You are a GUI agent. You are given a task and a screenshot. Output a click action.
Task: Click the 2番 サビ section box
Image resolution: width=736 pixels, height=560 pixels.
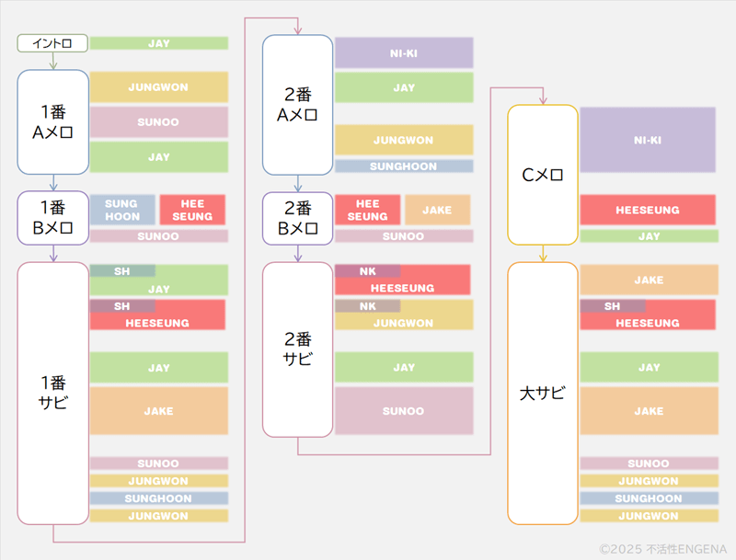[297, 349]
